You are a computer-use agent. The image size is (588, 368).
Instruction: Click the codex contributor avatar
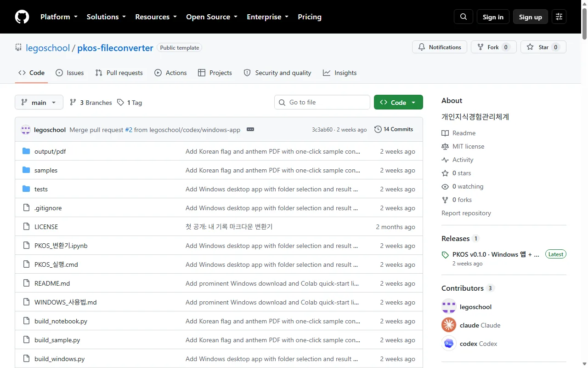click(x=449, y=344)
